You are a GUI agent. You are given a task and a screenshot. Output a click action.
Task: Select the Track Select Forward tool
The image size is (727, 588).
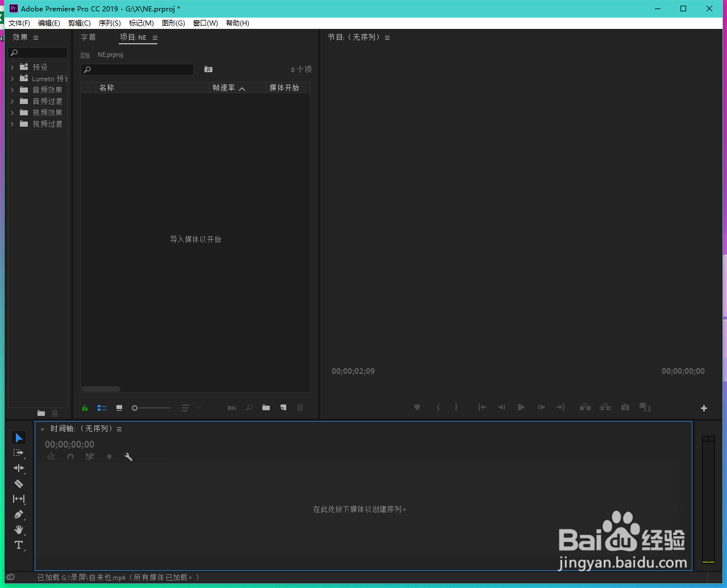tap(19, 453)
